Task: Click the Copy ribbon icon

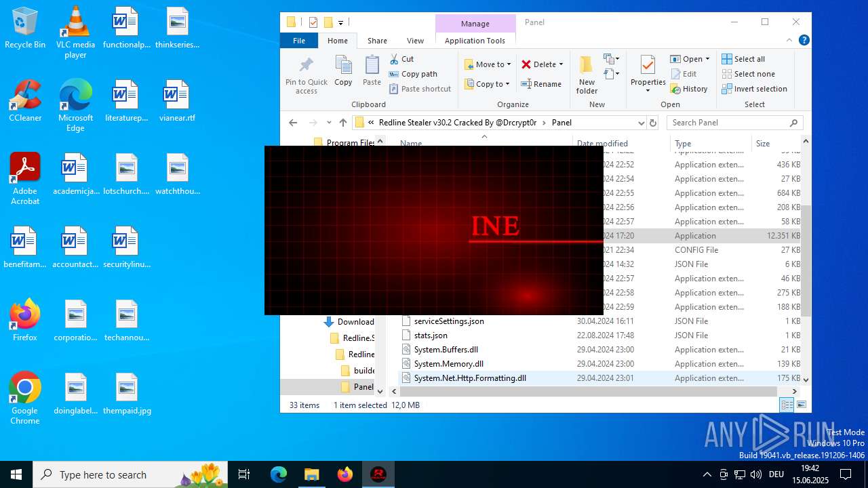Action: click(343, 70)
